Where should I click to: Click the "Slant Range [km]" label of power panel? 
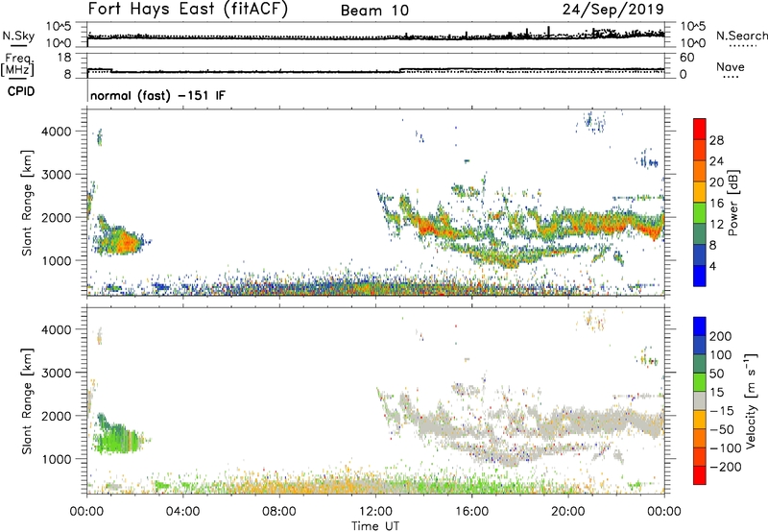27,203
